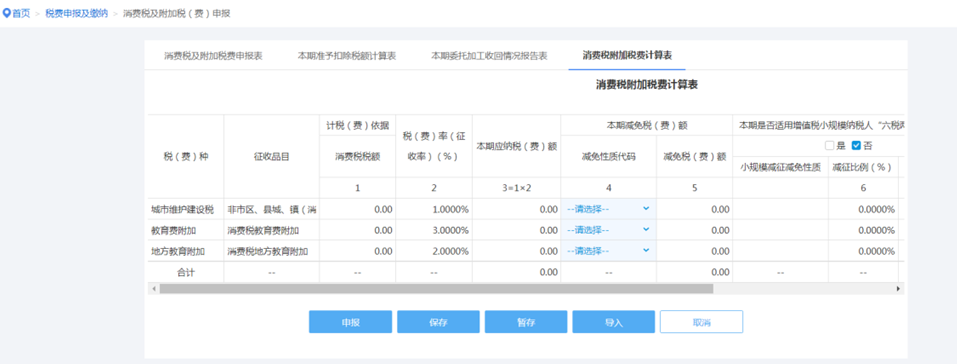Select the 消费税附加税费计算表 tab
The height and width of the screenshot is (364, 957).
click(x=627, y=56)
